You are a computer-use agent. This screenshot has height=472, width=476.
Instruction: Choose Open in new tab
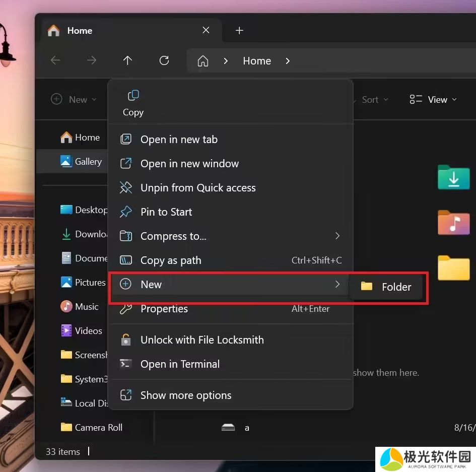pyautogui.click(x=179, y=140)
